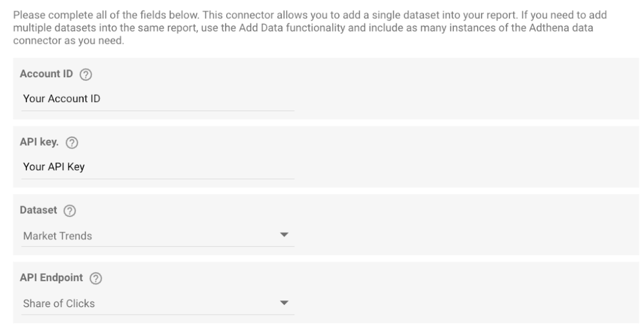Expand the API Endpoint dropdown arrow
The height and width of the screenshot is (329, 644).
coord(284,303)
